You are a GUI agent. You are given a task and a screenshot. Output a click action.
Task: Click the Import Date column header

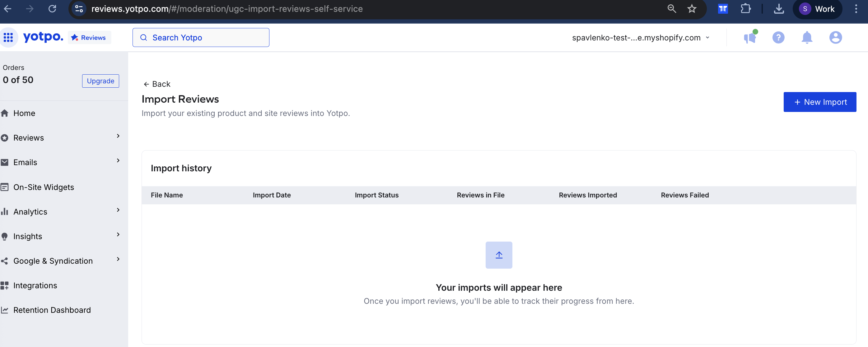pos(272,195)
